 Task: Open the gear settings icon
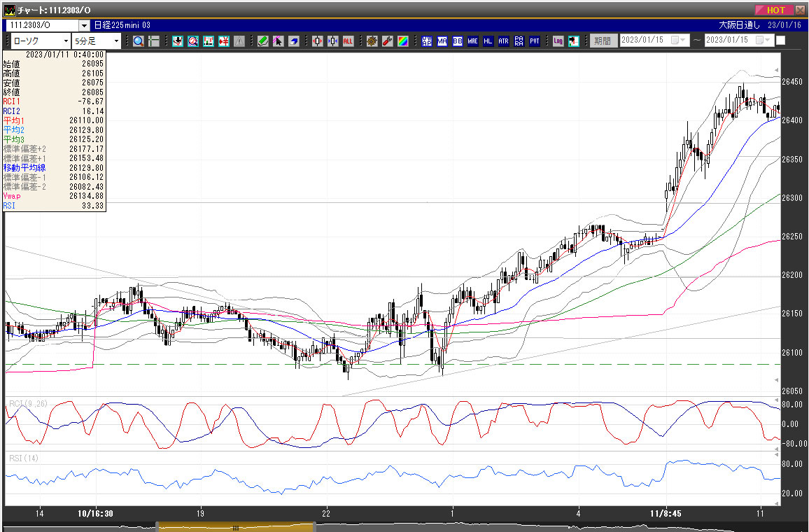(372, 41)
